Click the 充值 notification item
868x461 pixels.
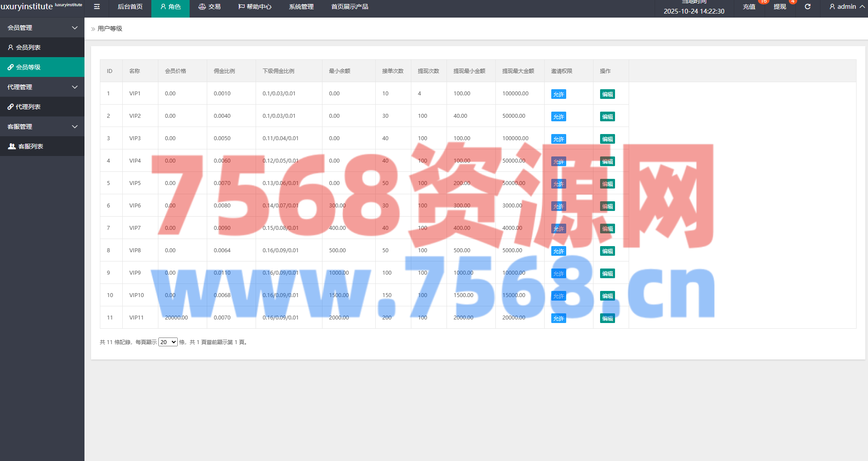click(749, 7)
